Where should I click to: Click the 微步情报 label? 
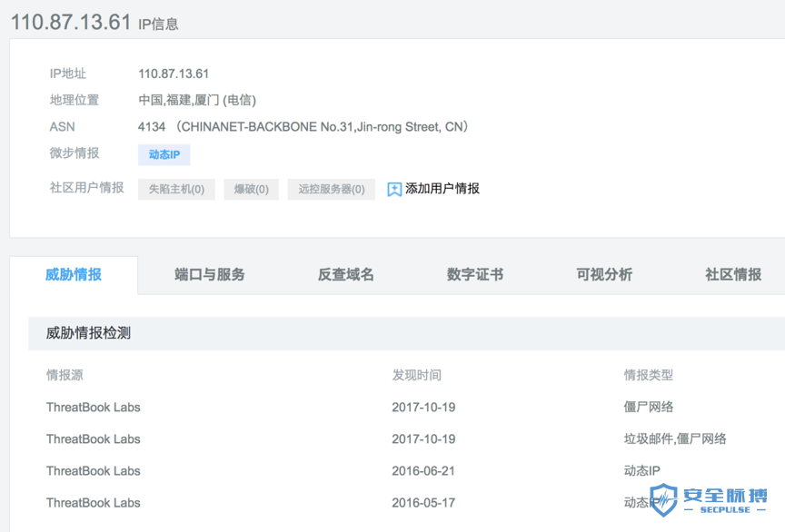pos(75,153)
